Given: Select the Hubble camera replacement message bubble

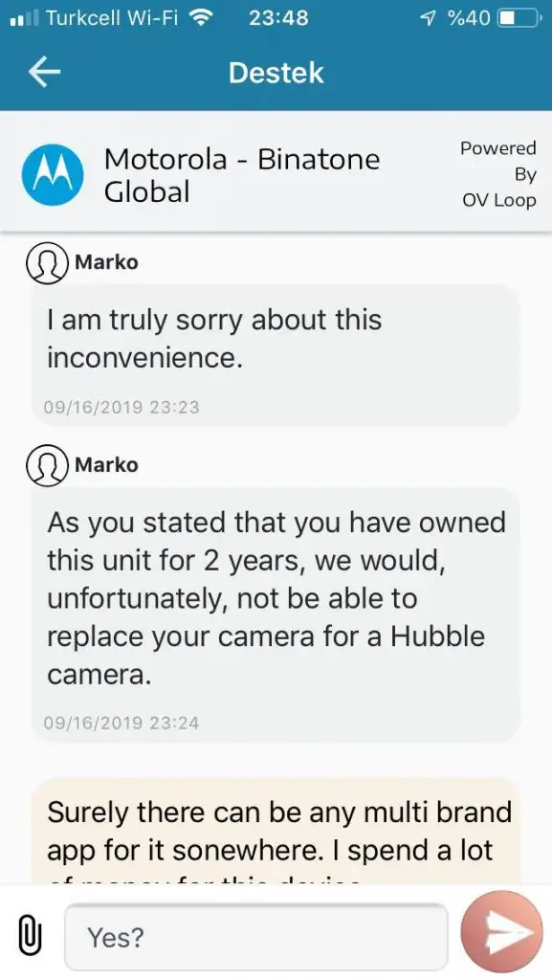Looking at the screenshot, I should pyautogui.click(x=276, y=615).
